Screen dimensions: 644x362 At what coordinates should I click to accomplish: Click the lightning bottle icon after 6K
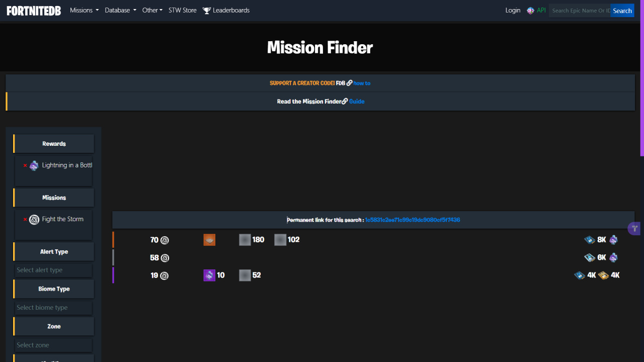click(613, 257)
